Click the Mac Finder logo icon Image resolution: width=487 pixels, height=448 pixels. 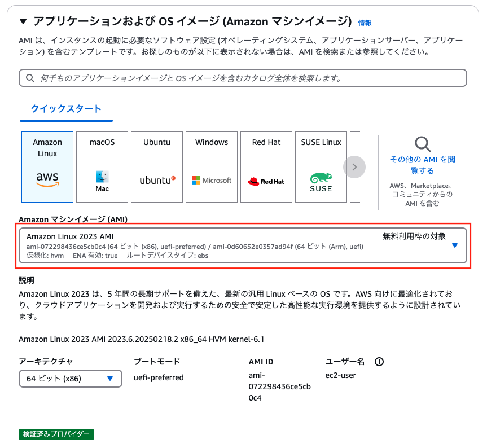pos(102,181)
